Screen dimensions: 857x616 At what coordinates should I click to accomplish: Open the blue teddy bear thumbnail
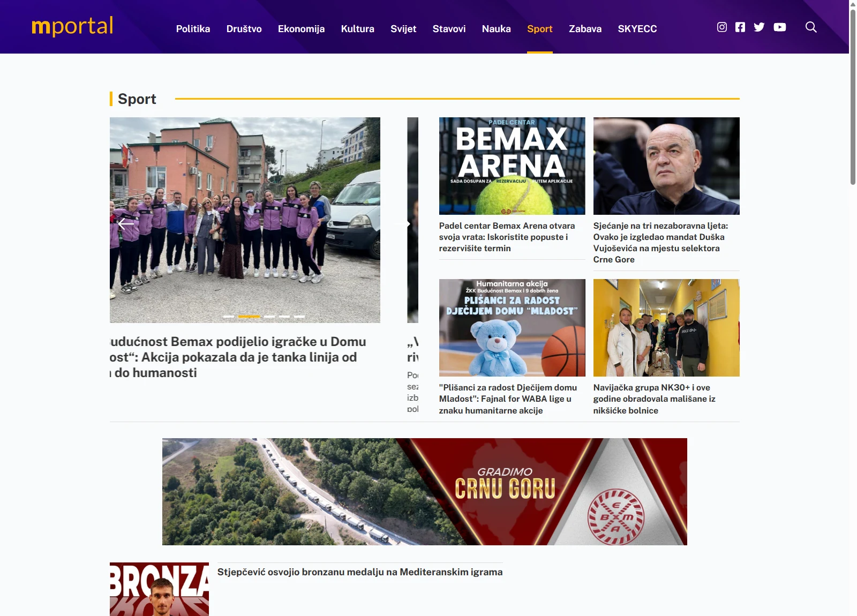tap(512, 328)
